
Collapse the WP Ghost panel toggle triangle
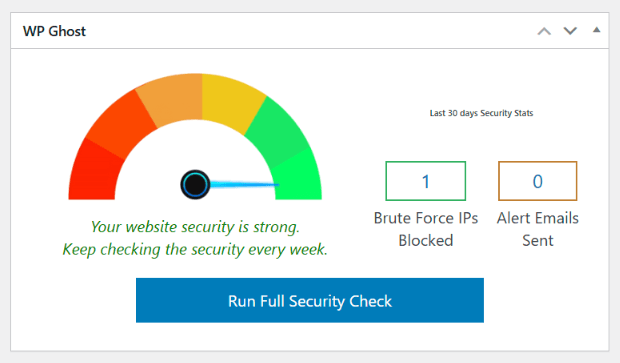pos(596,30)
